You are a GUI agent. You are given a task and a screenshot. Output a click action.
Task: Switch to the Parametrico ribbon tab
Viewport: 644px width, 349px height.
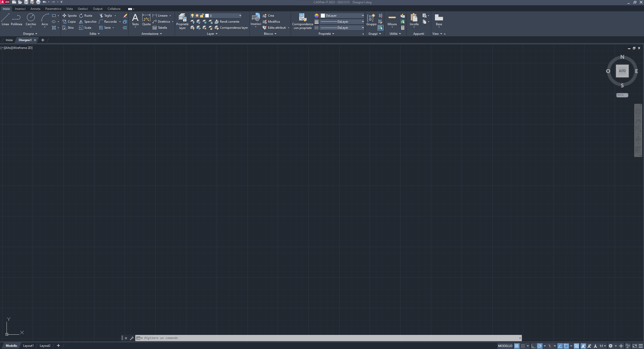coord(53,9)
